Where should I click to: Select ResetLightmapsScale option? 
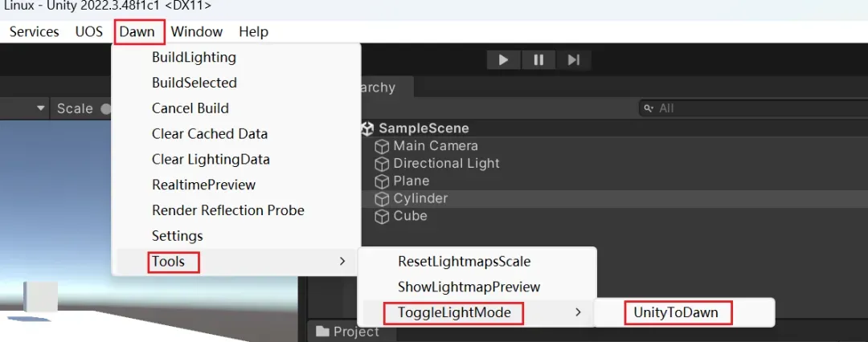click(x=477, y=261)
